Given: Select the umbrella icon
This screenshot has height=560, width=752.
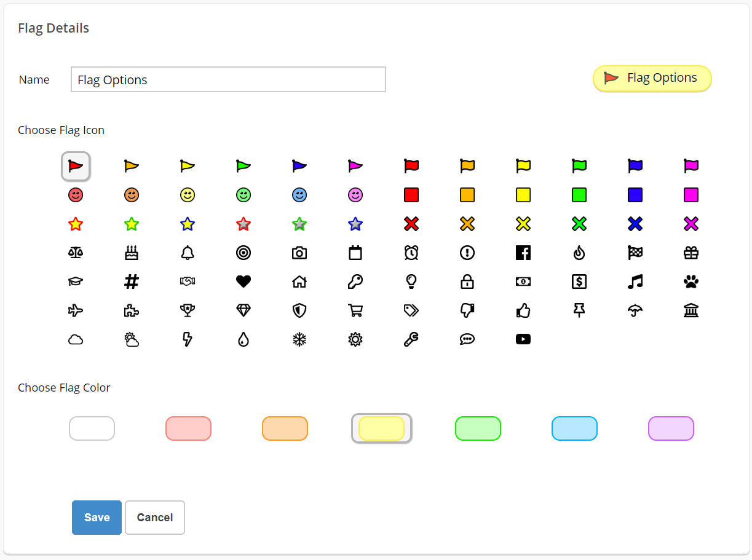Looking at the screenshot, I should pos(635,310).
